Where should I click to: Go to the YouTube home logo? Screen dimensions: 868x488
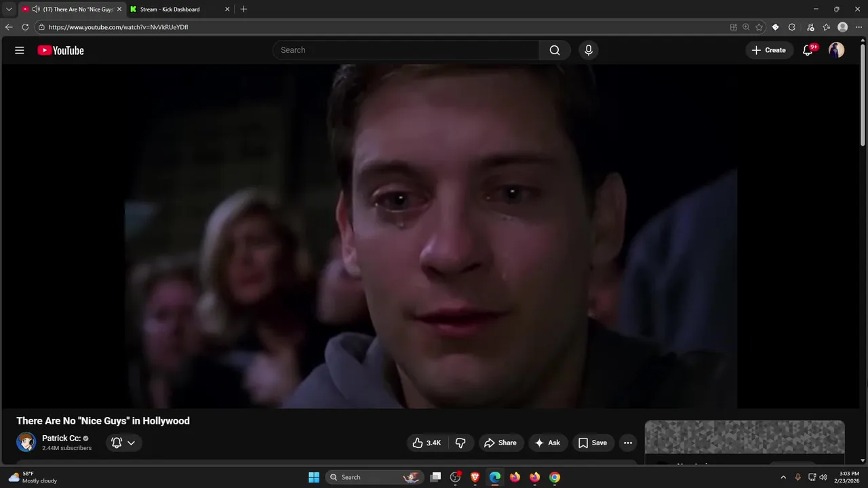(60, 50)
